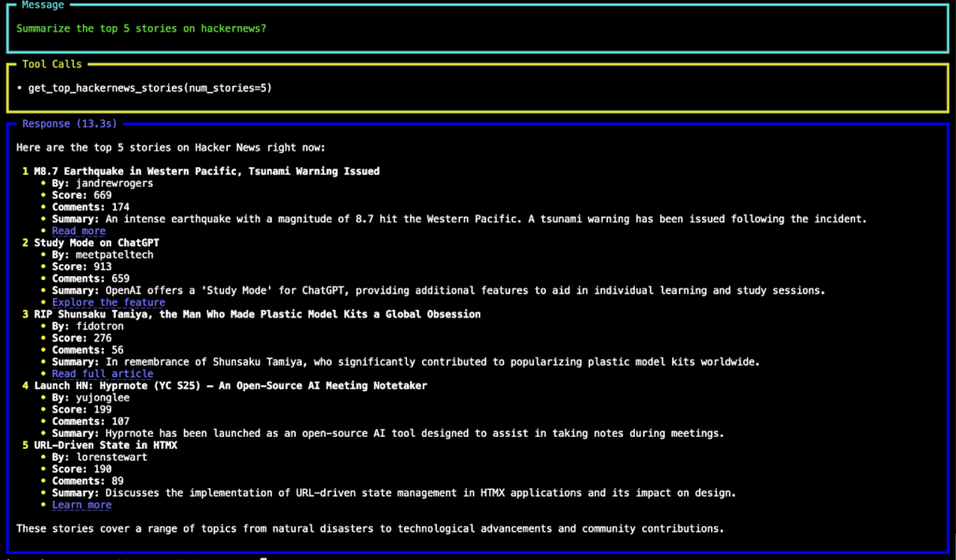Select the 'Study Mode on ChatGPT' headline
Screen dimensions: 956x560
pyautogui.click(x=96, y=243)
